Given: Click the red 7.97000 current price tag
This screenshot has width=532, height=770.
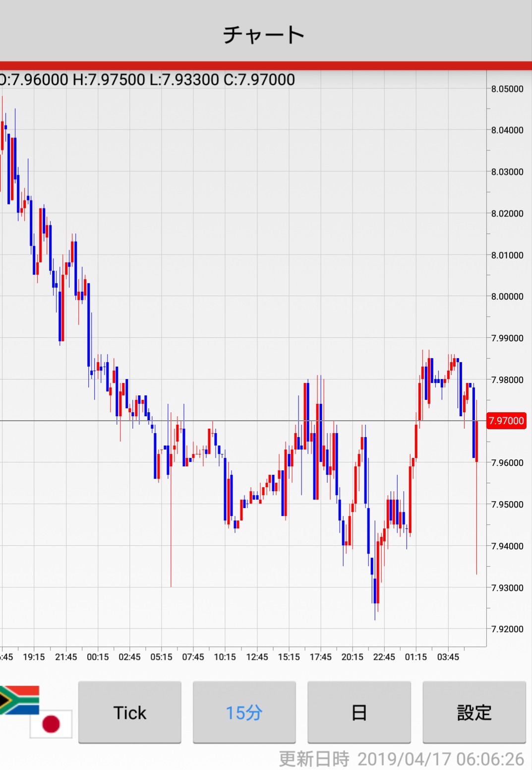Looking at the screenshot, I should pos(506,421).
